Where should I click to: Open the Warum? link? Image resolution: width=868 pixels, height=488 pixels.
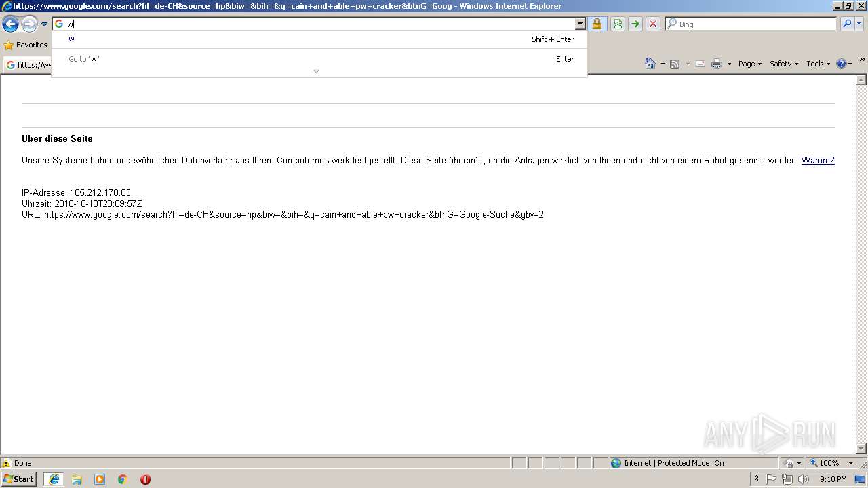(818, 161)
